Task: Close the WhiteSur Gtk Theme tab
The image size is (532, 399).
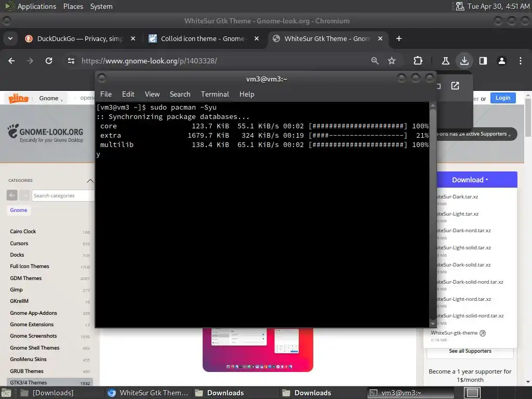Action: coord(380,38)
